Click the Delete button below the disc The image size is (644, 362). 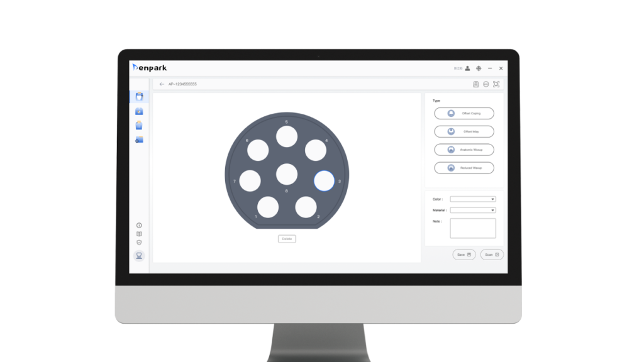[x=287, y=239]
